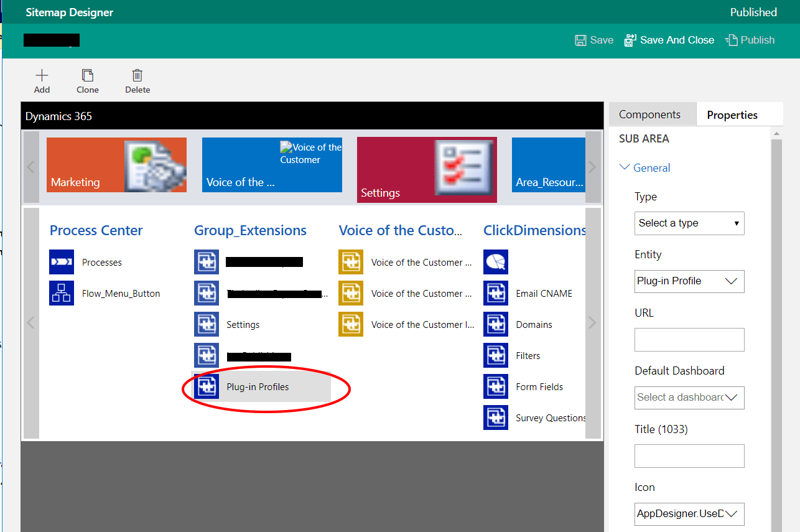Go to next areas using right arrow

[593, 167]
